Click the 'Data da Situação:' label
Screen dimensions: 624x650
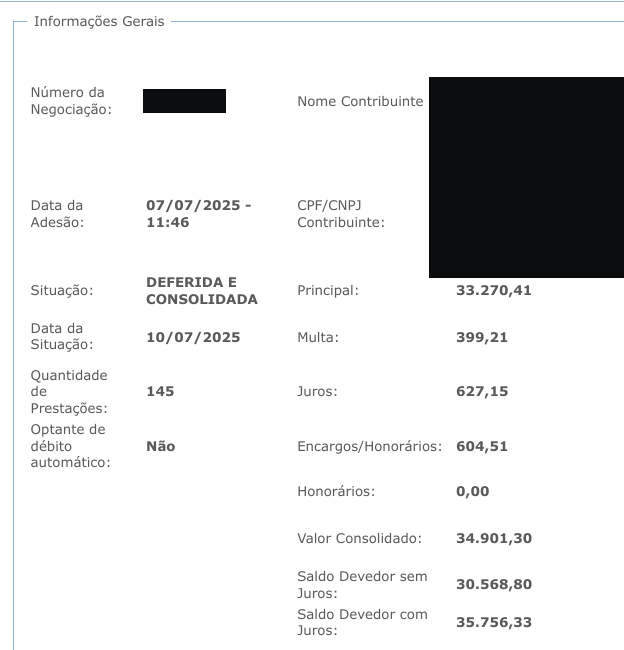pos(62,336)
